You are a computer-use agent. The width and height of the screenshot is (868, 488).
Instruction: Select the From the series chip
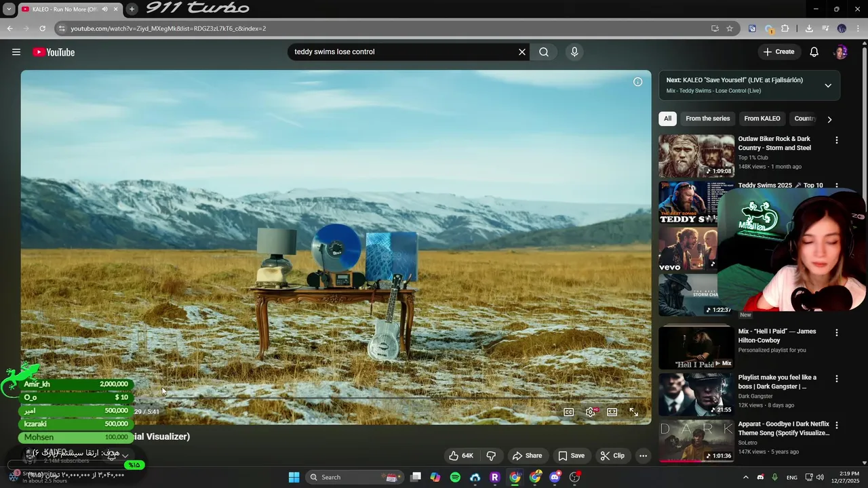[x=708, y=119]
